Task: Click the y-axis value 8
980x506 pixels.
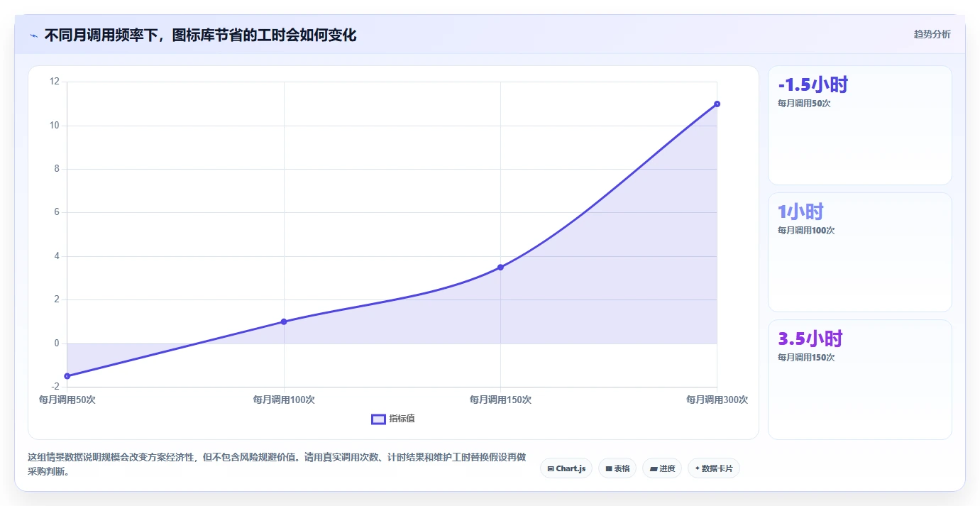Action: [57, 169]
